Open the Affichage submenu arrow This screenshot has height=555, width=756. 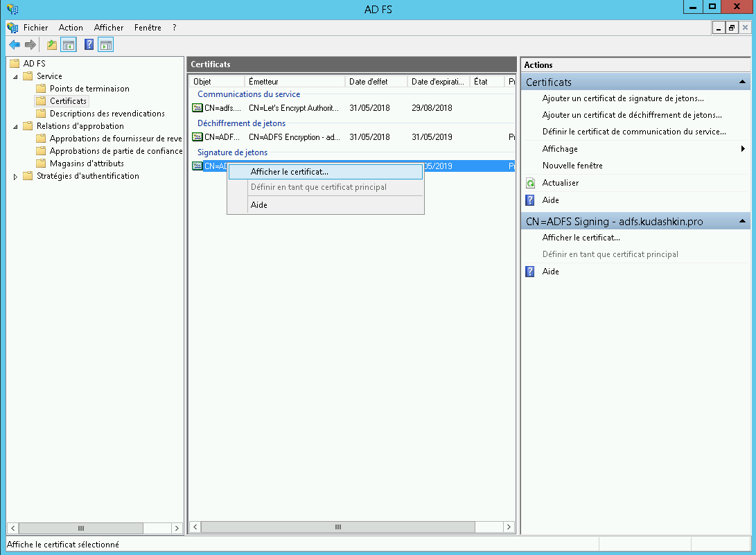click(743, 148)
